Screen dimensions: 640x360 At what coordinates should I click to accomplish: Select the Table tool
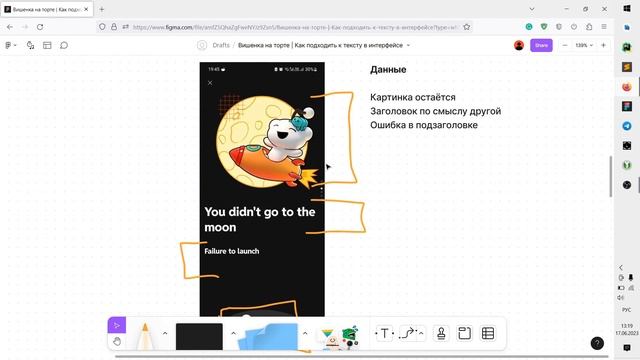(x=488, y=333)
